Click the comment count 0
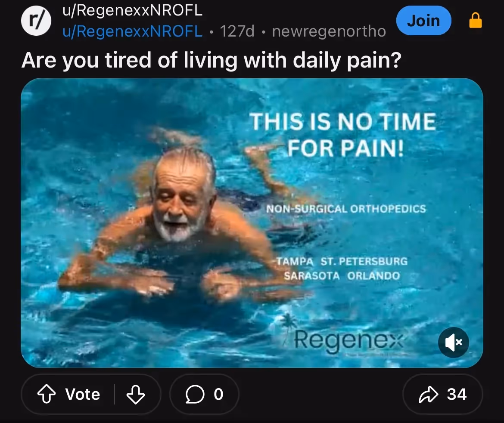This screenshot has width=504, height=423. tap(218, 394)
